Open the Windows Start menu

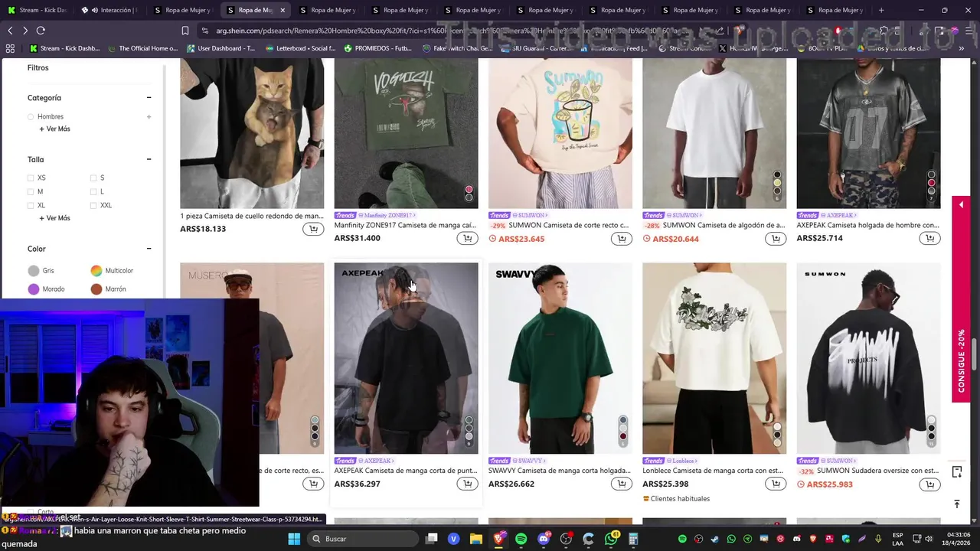[x=294, y=539]
